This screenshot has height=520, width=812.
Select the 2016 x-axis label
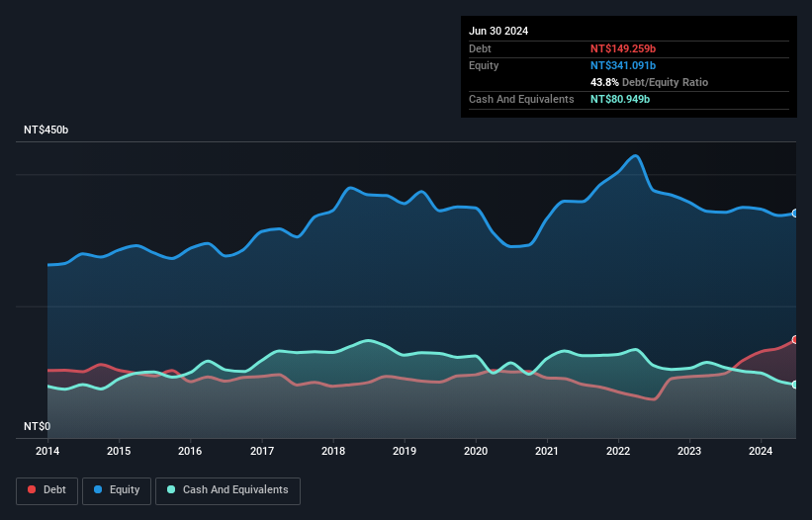[190, 451]
